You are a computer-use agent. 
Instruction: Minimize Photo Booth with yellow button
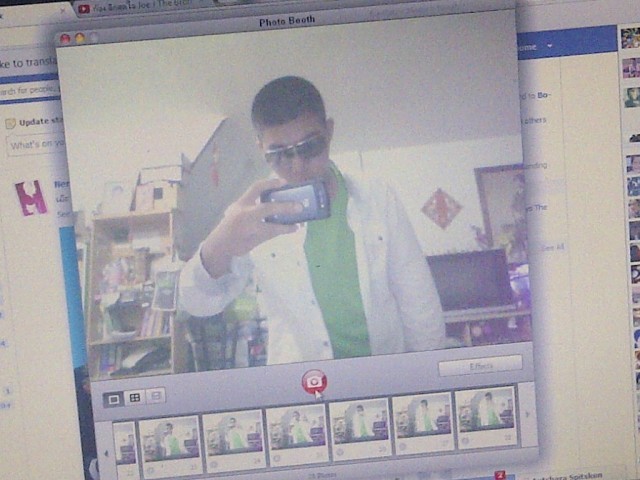(x=80, y=38)
